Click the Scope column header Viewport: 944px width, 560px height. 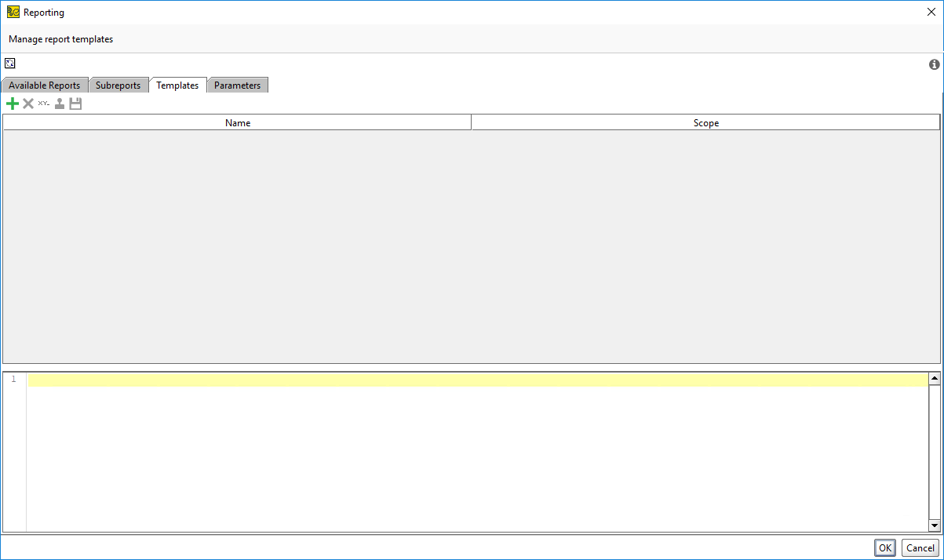click(705, 122)
